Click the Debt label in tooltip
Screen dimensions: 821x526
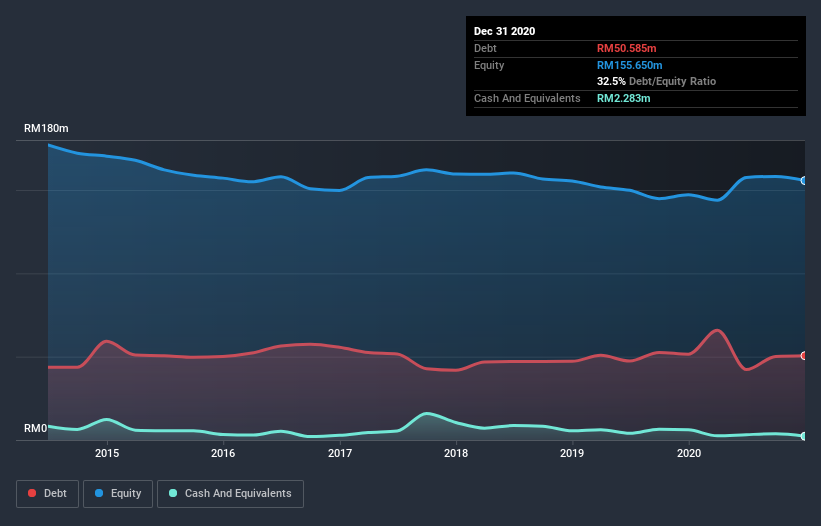(x=485, y=48)
